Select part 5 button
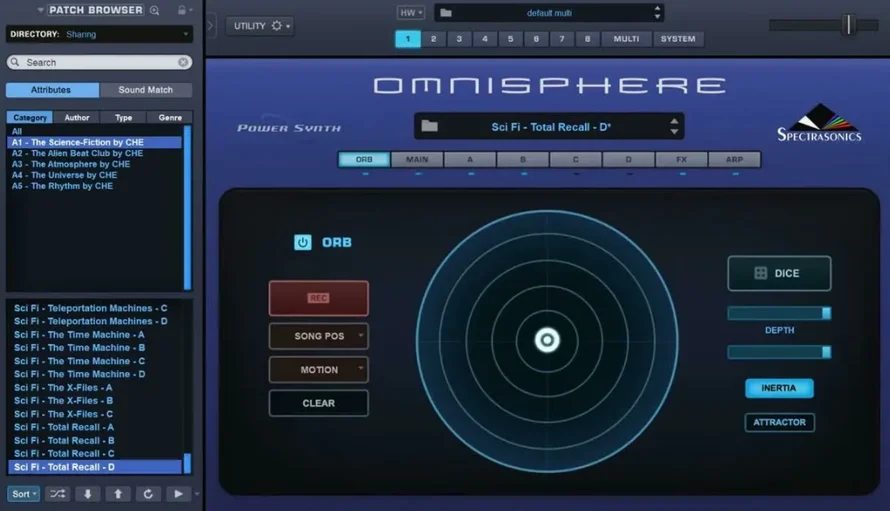The width and height of the screenshot is (890, 511). pyautogui.click(x=510, y=39)
